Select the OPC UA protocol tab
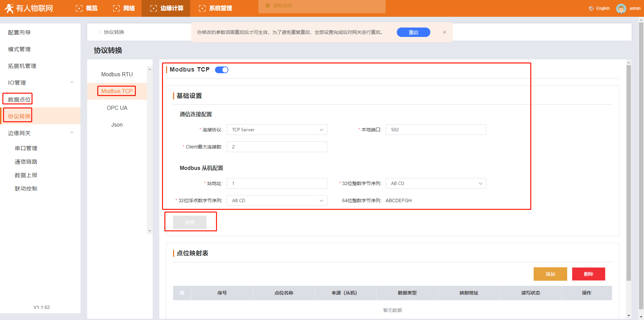The image size is (644, 320). coord(117,108)
